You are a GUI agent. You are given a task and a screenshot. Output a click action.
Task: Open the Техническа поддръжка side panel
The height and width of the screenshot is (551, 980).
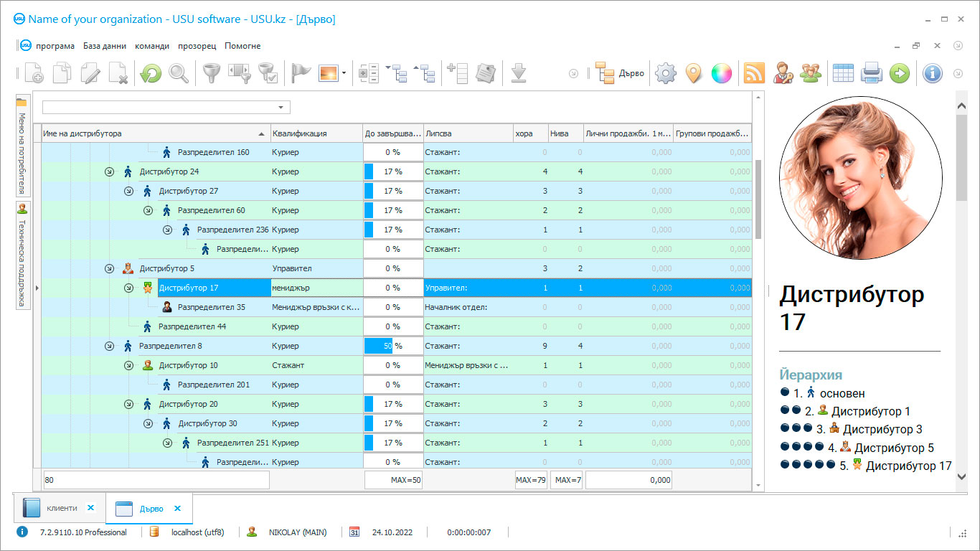(x=22, y=255)
